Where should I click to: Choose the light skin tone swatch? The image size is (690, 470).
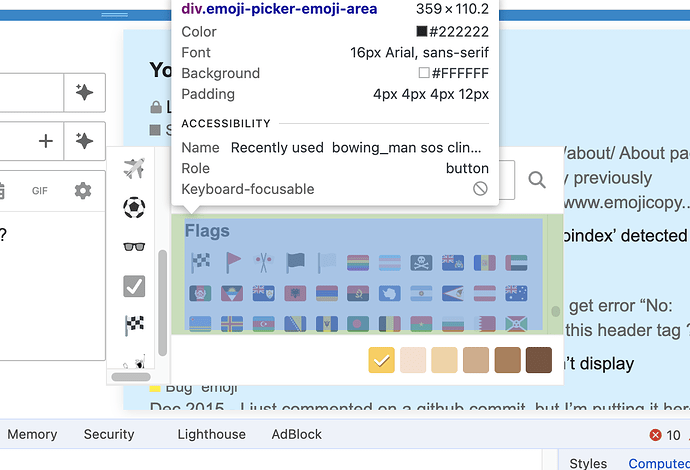click(x=413, y=360)
